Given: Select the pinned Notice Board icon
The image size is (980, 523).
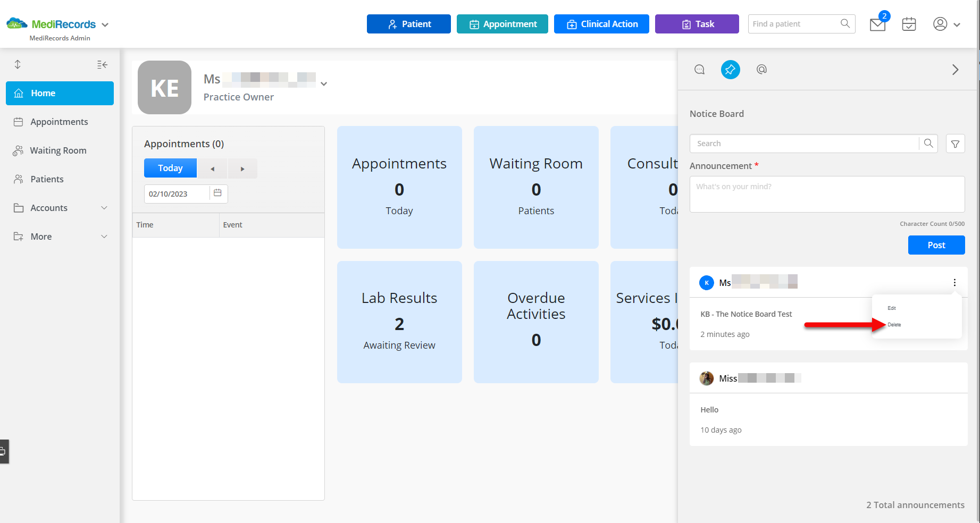Looking at the screenshot, I should click(731, 70).
